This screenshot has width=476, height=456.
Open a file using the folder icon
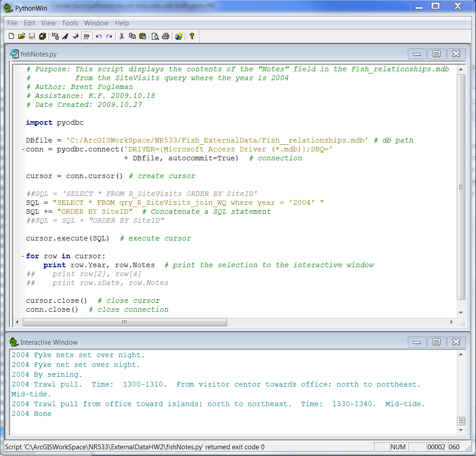click(21, 37)
